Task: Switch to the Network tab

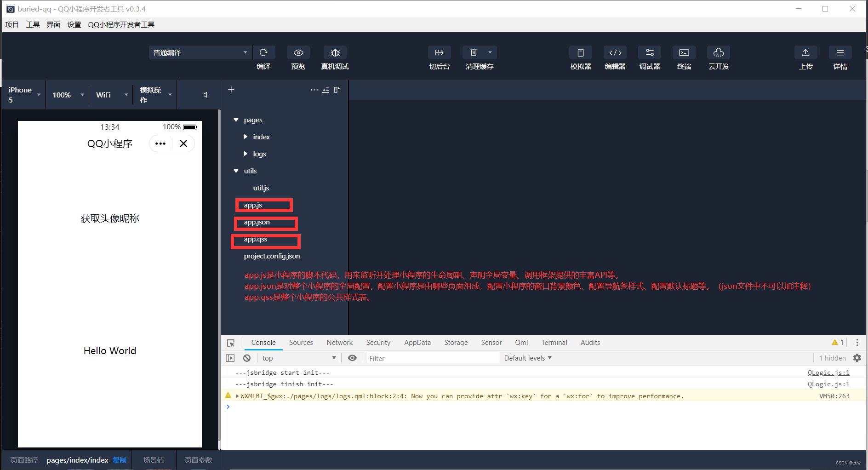Action: 340,343
